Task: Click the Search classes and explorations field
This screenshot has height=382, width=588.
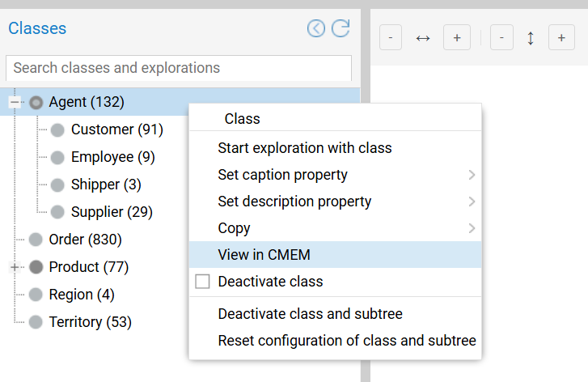Action: [178, 68]
